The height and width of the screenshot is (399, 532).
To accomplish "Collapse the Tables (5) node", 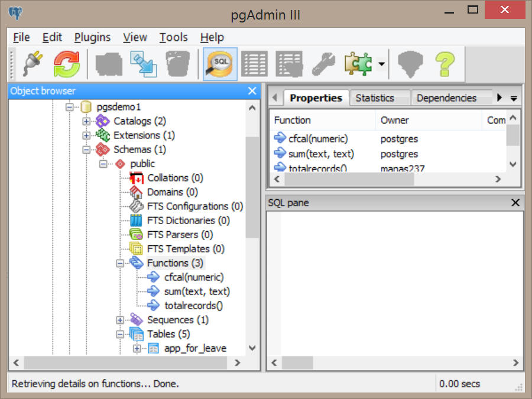I will coord(120,334).
